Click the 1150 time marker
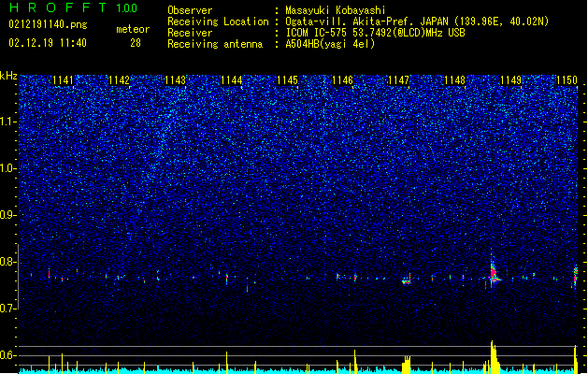 pyautogui.click(x=566, y=80)
